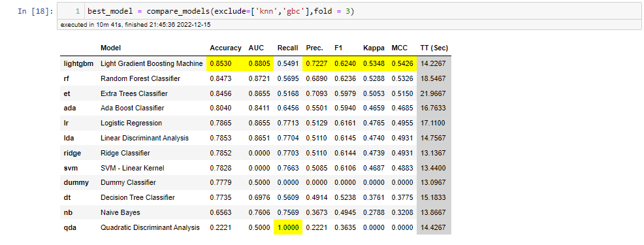Viewport: 644px width, 245px height.
Task: Click SVM precision value 0.5085
Action: click(x=316, y=168)
